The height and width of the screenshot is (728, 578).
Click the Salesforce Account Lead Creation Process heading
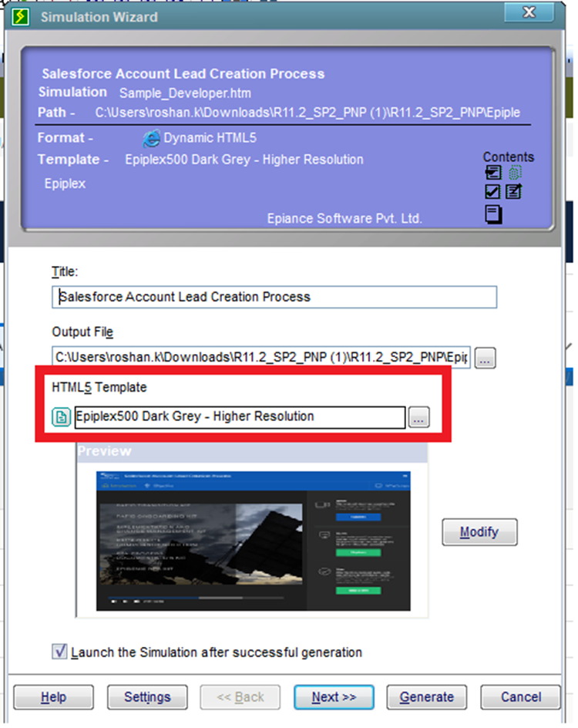pyautogui.click(x=183, y=74)
